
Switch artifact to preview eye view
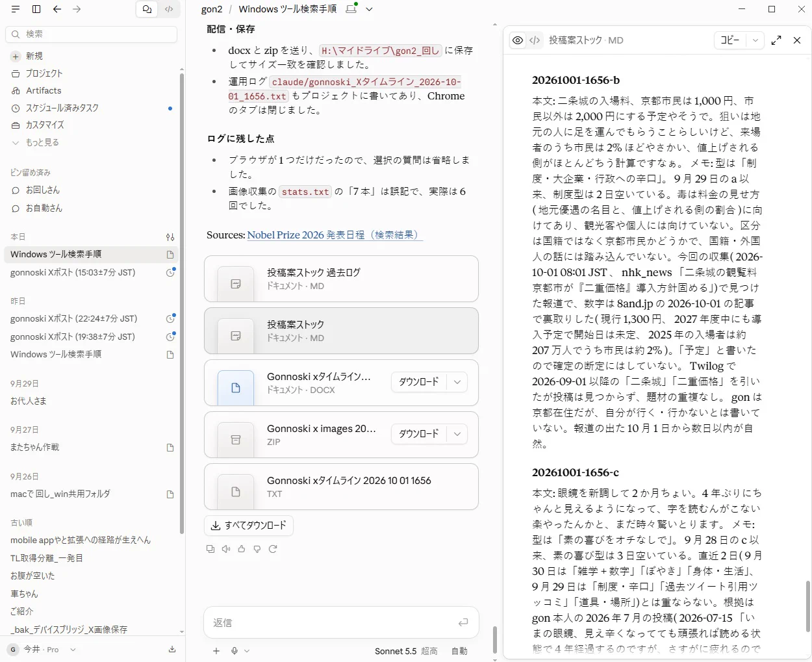[x=518, y=40]
